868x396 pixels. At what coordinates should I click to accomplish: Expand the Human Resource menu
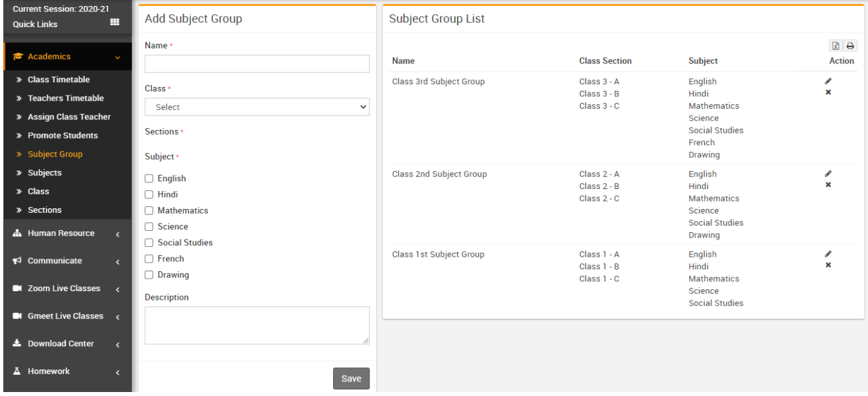tap(66, 233)
